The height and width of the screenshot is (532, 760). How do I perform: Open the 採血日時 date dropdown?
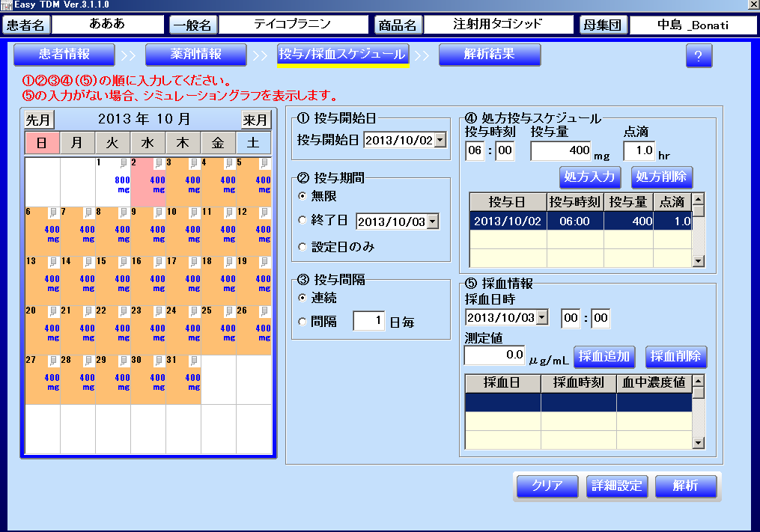[x=542, y=318]
